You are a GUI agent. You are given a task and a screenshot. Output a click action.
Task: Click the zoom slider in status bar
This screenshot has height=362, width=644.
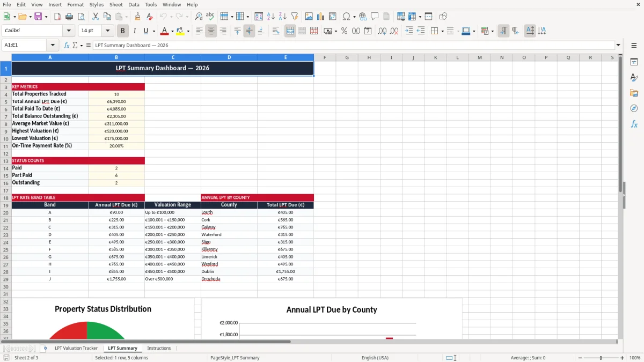601,358
